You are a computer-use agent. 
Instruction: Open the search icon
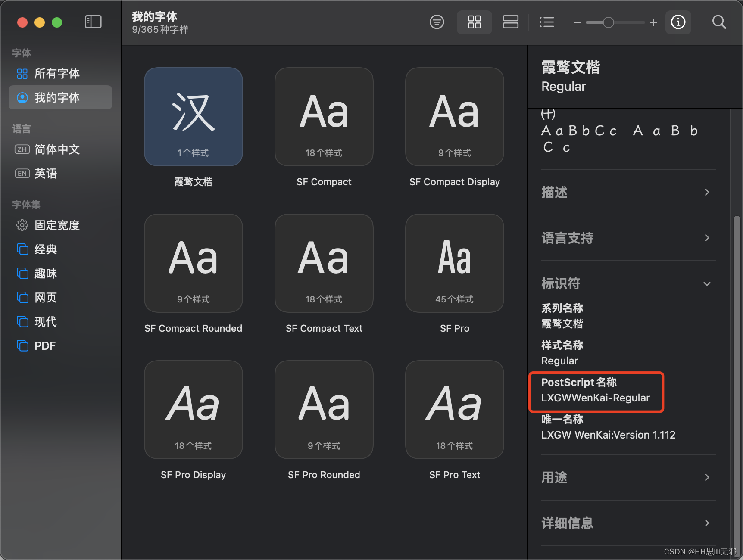coord(719,22)
